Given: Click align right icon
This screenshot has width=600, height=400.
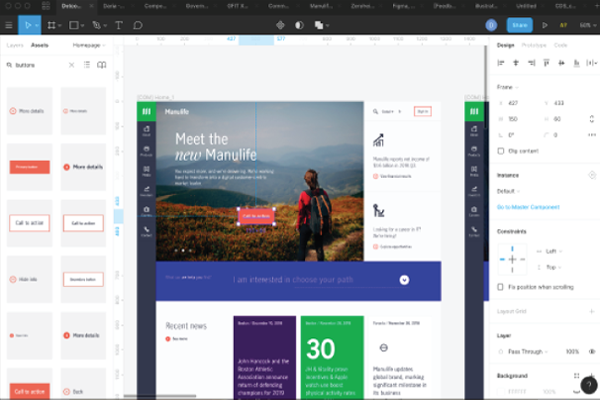Looking at the screenshot, I should (532, 63).
